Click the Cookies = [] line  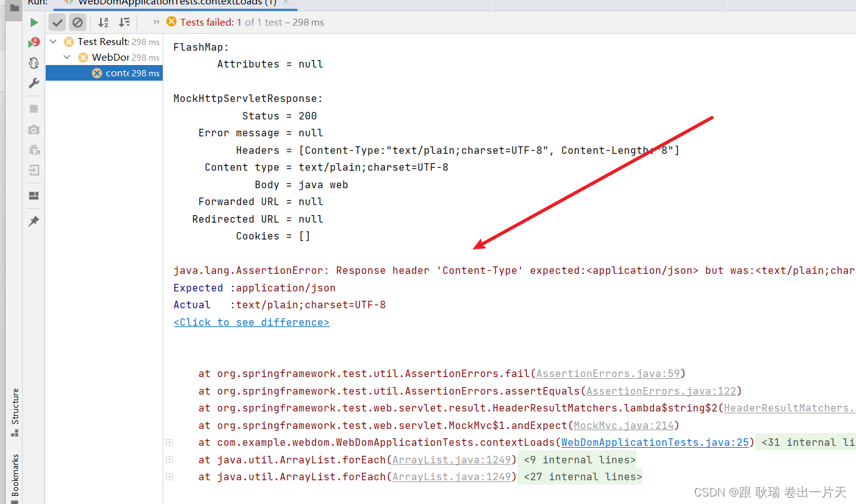[273, 236]
